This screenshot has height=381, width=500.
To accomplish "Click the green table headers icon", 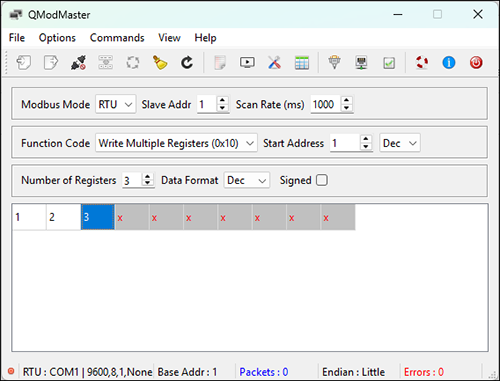I will (x=302, y=63).
